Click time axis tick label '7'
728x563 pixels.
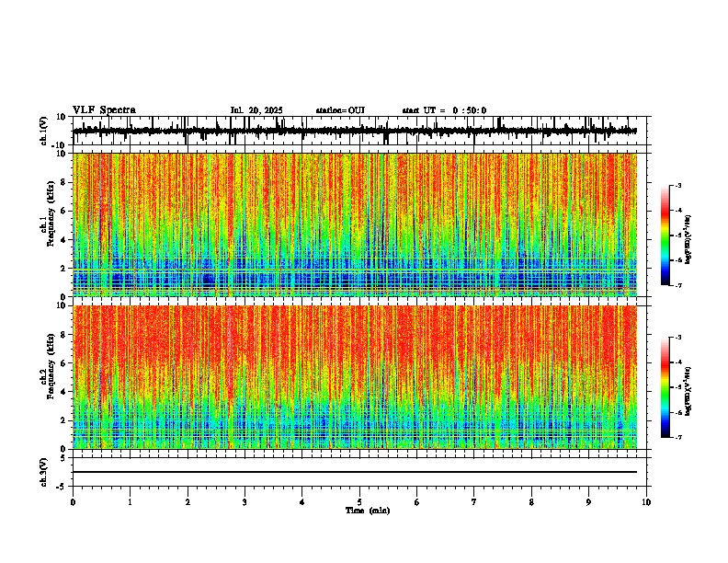click(474, 502)
